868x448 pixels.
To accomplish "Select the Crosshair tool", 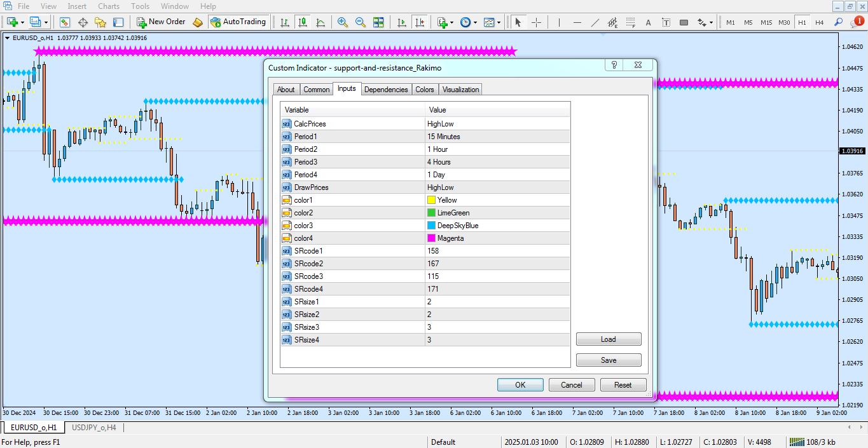I will pos(536,22).
